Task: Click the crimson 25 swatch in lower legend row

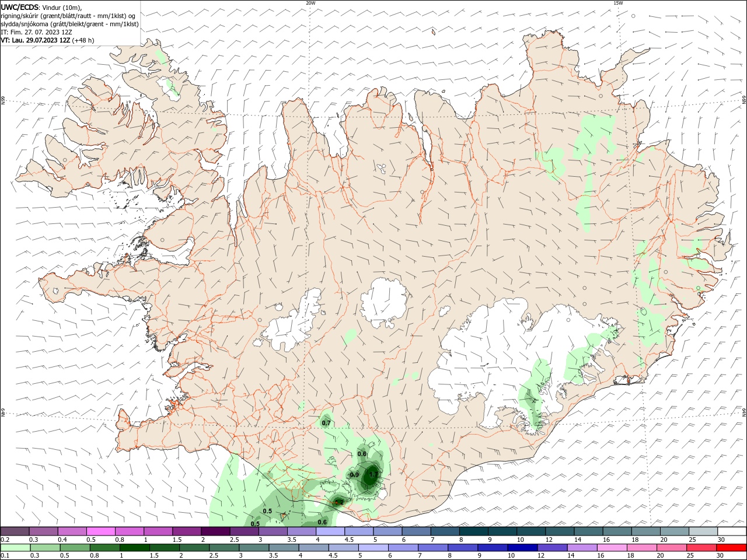Action: (701, 548)
